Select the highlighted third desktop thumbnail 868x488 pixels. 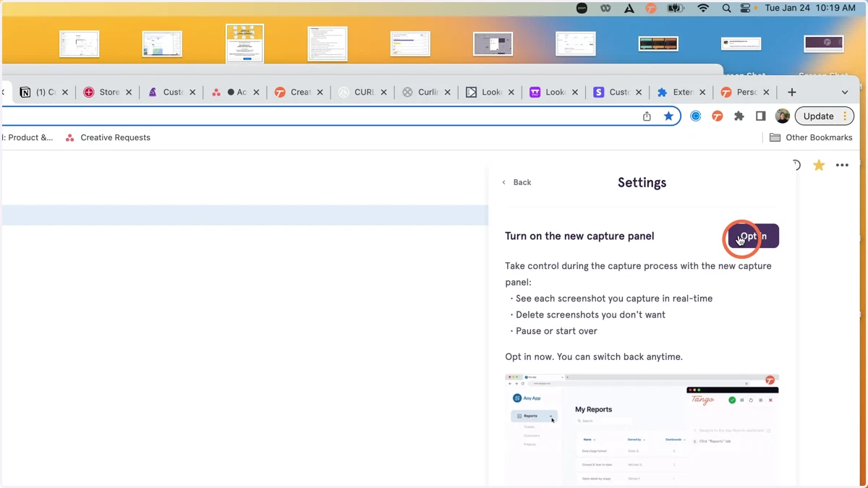pos(244,43)
